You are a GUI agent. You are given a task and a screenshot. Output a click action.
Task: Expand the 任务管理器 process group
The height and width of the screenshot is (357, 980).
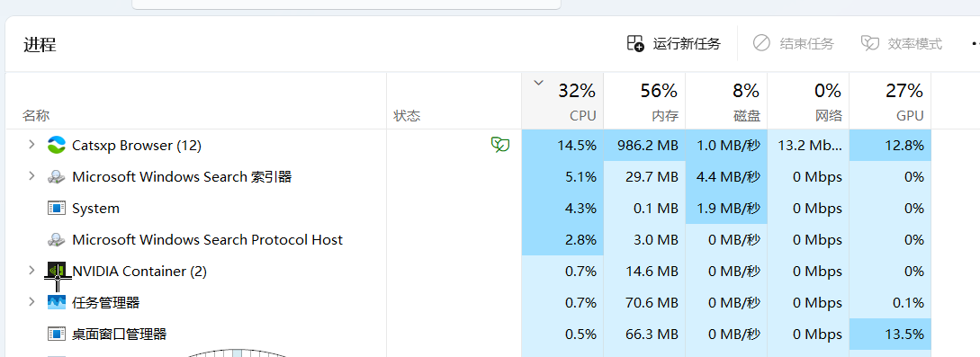tap(31, 302)
